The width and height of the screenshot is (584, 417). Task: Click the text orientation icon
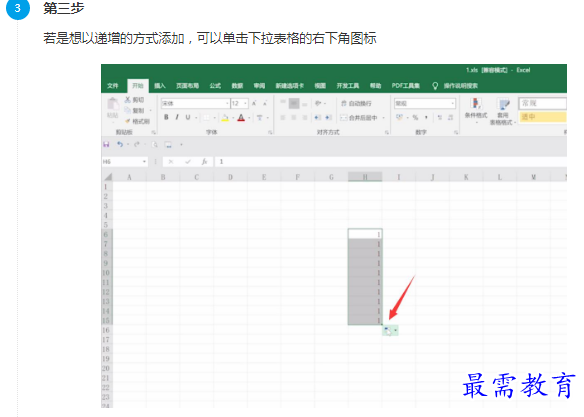pos(318,103)
